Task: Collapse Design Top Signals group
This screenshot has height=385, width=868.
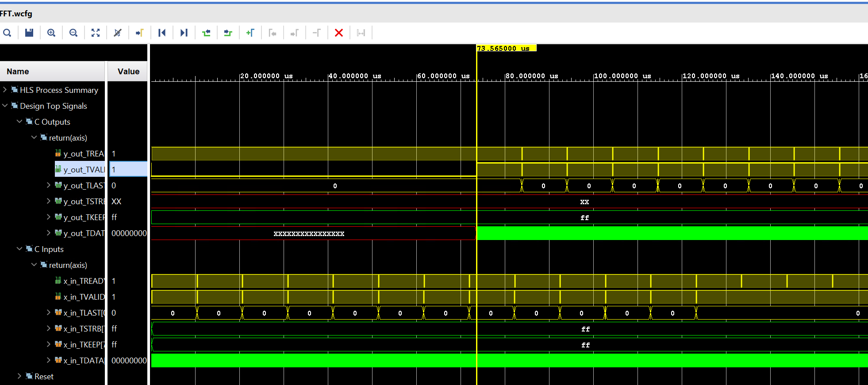Action: point(5,106)
